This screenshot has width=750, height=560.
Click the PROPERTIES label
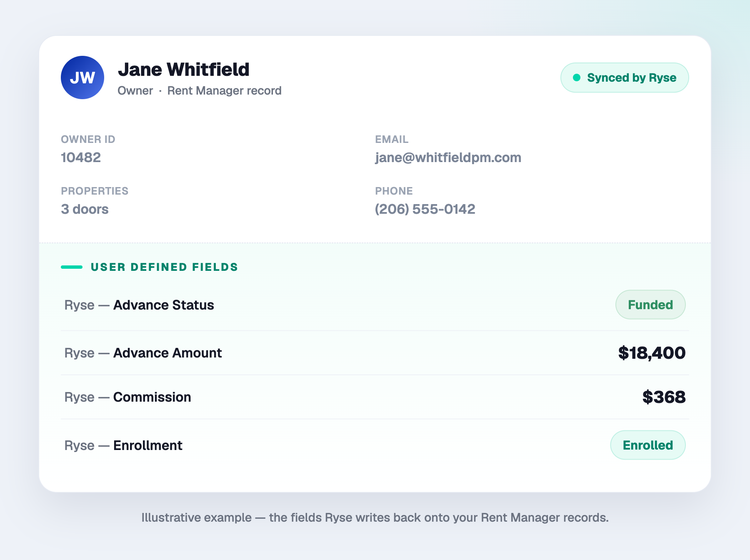tap(95, 191)
